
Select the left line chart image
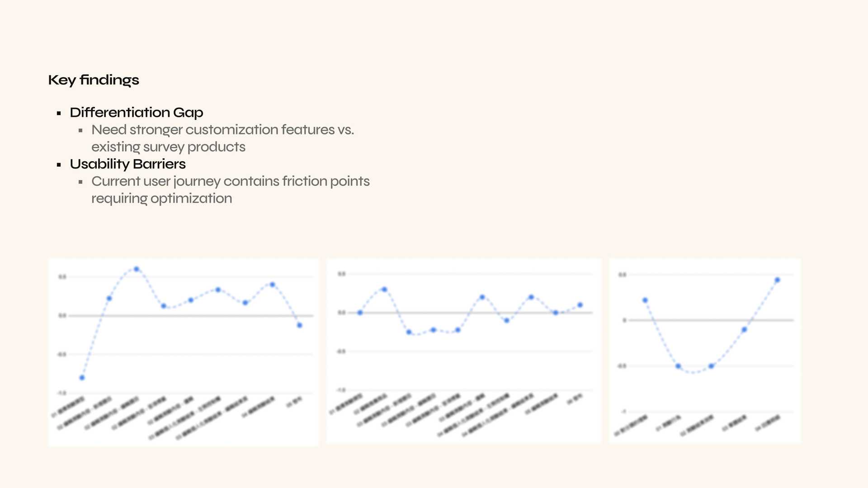tap(183, 352)
